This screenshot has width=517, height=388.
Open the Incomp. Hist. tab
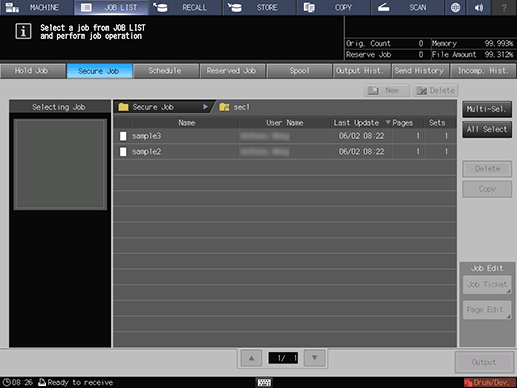(483, 71)
